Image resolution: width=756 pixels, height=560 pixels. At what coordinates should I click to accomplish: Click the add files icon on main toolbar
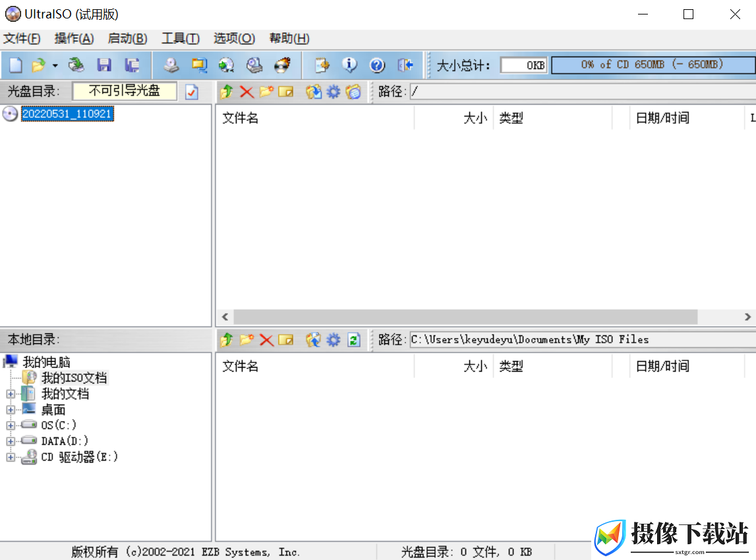pyautogui.click(x=322, y=65)
